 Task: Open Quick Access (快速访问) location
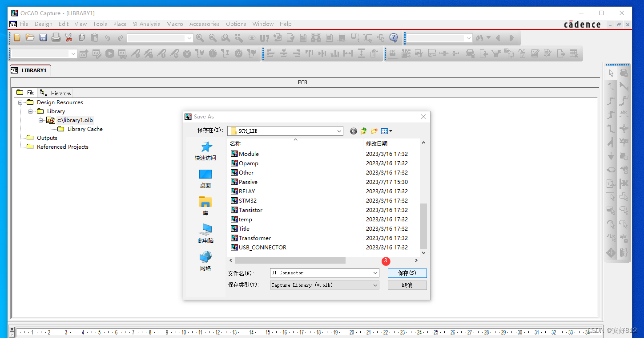pos(205,151)
